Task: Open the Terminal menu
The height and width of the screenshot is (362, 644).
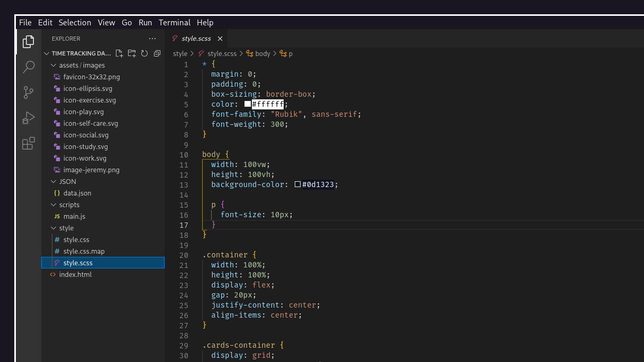Action: (x=175, y=22)
